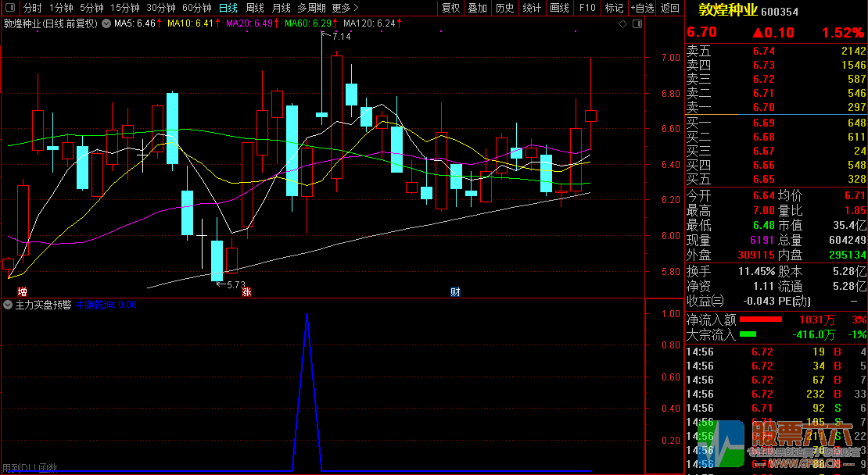Open F10 company information
This screenshot has width=868, height=475.
tap(586, 8)
